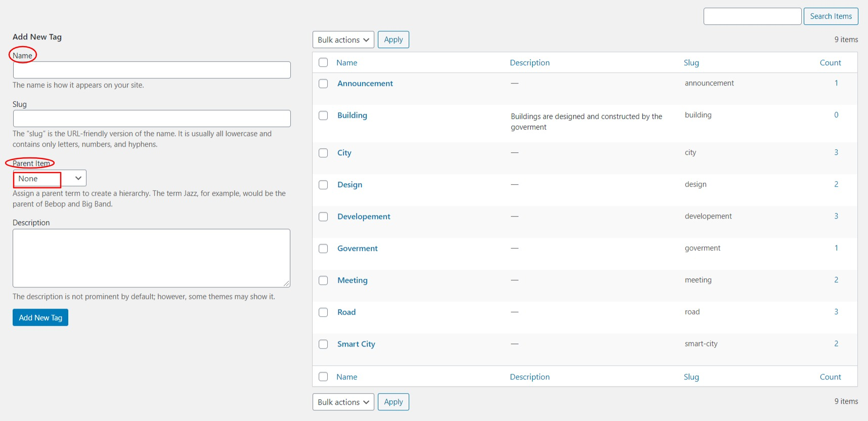Viewport: 868px width, 421px height.
Task: Click the bottom Apply button
Action: click(393, 402)
